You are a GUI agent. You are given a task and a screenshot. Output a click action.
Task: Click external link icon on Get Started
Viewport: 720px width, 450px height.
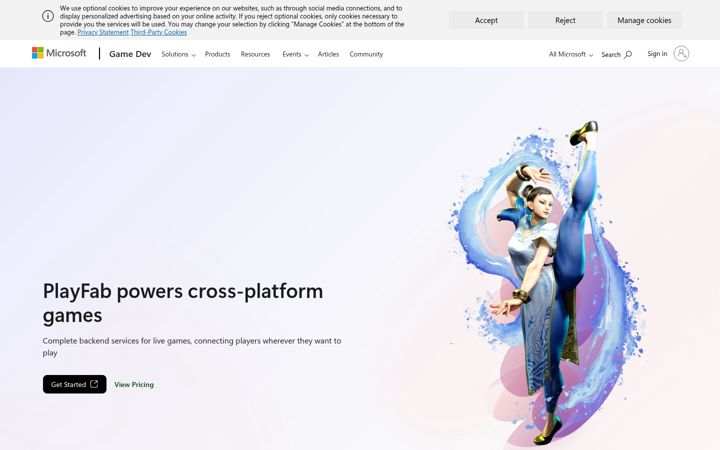click(94, 384)
